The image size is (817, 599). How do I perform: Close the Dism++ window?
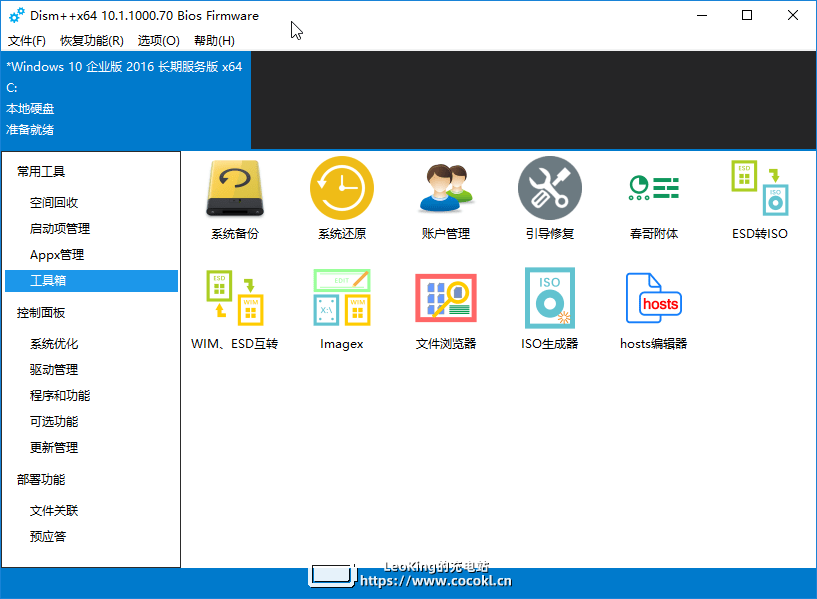point(793,16)
